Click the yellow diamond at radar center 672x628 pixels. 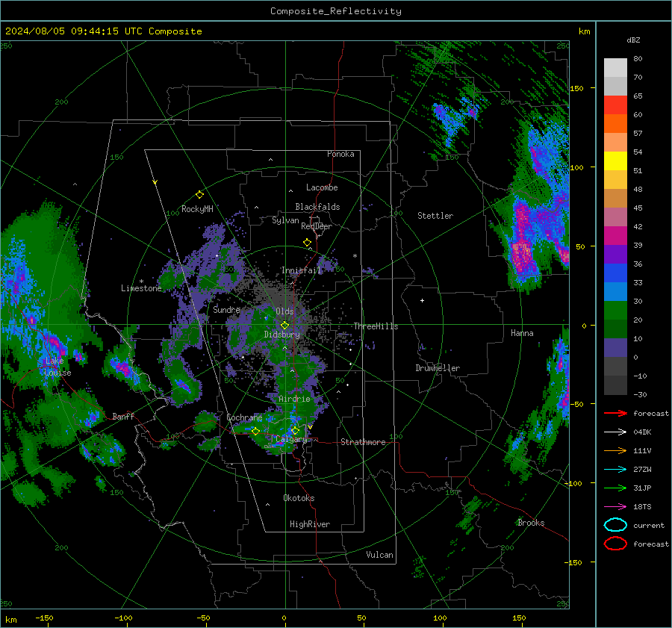[285, 326]
